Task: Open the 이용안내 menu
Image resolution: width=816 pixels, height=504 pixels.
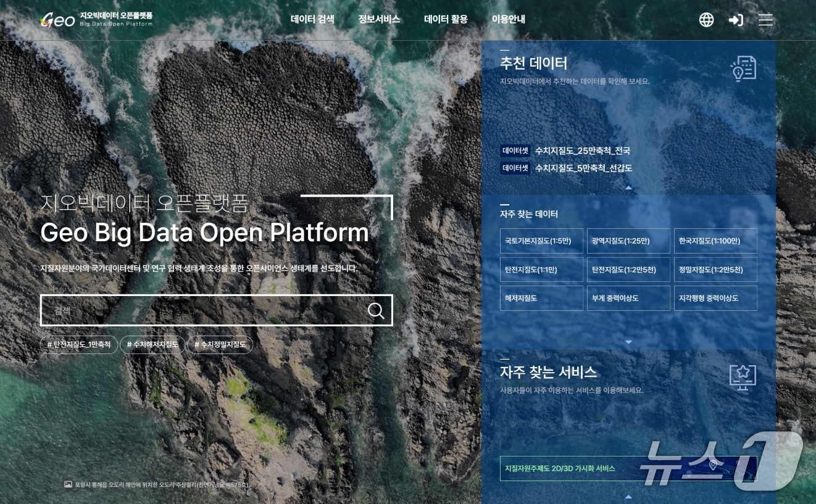Action: 508,19
